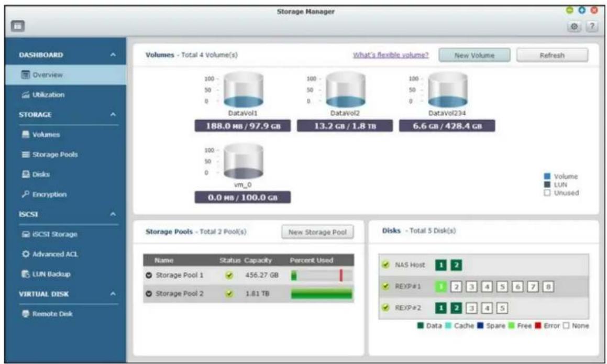Viewport: 607px width, 364px height.
Task: Select REXP#1 free disk 1
Action: (x=441, y=286)
